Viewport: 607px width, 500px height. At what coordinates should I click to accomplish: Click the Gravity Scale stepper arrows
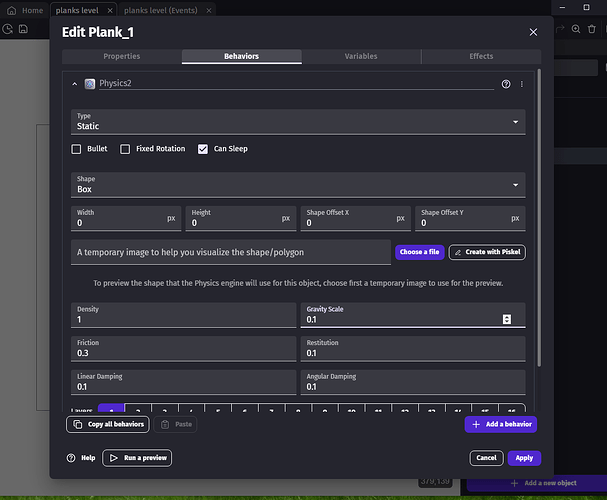(507, 319)
